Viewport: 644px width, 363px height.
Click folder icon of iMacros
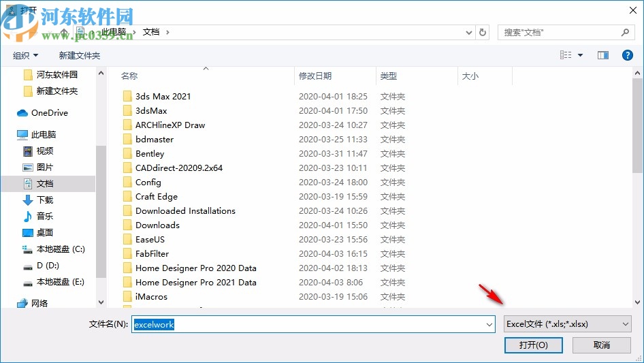pos(127,296)
